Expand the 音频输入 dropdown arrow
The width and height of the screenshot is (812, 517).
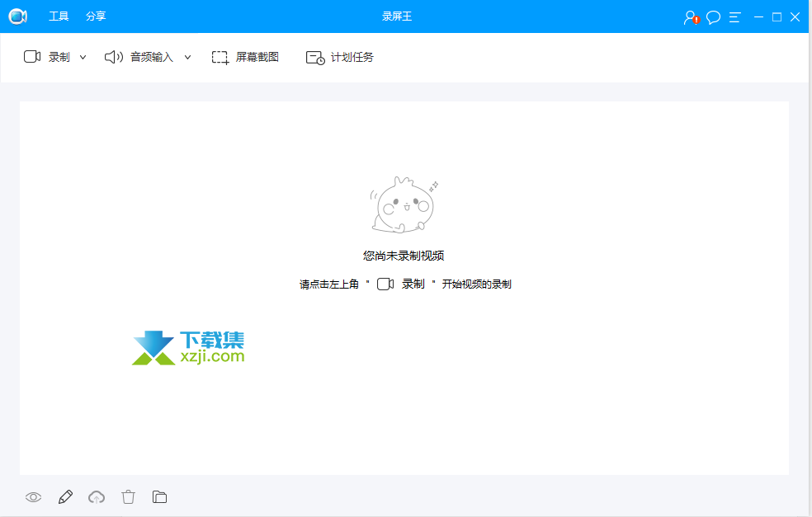188,58
